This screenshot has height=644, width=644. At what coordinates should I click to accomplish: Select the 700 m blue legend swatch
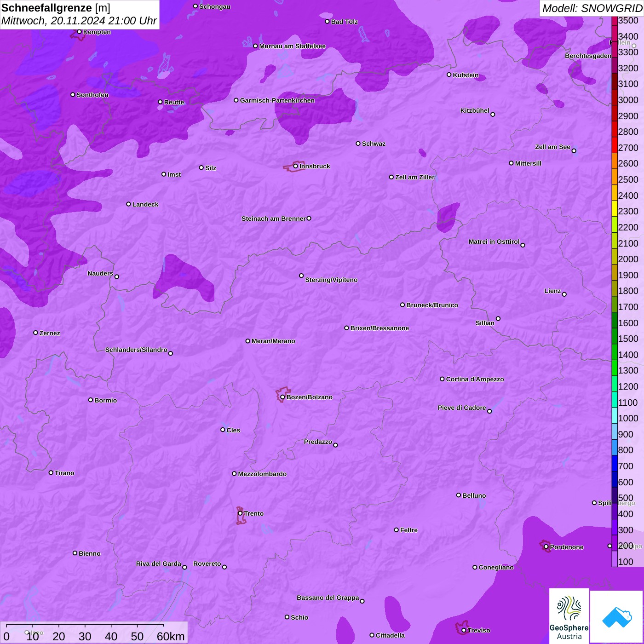click(615, 463)
